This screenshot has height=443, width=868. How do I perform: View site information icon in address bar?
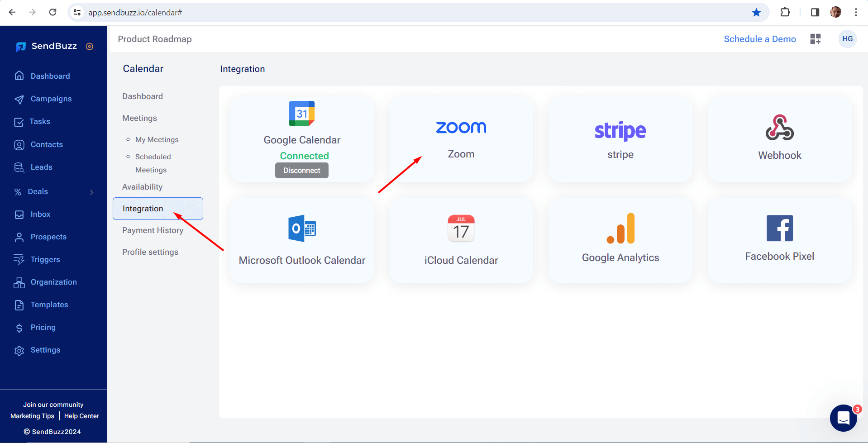[x=77, y=13]
